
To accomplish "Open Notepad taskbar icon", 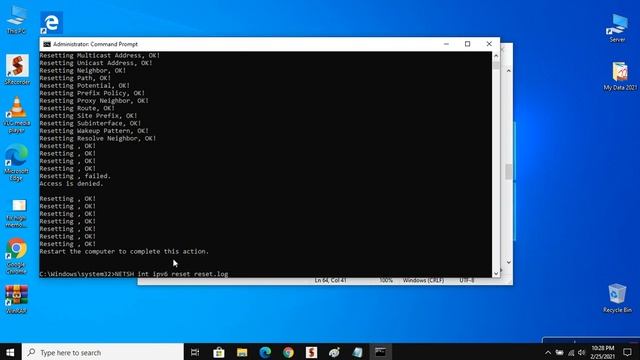I will tap(358, 352).
